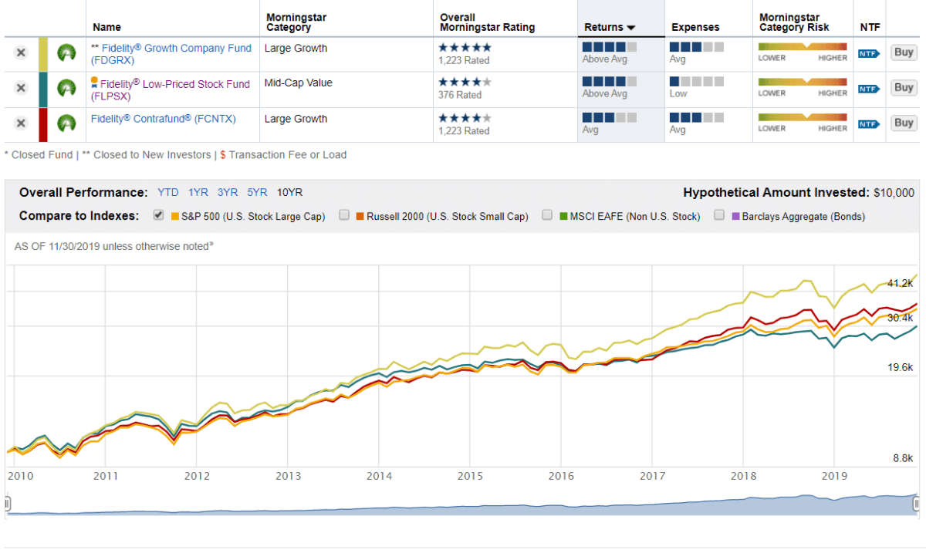This screenshot has height=560, width=926.
Task: Switch performance chart to 3YR
Action: [x=228, y=193]
